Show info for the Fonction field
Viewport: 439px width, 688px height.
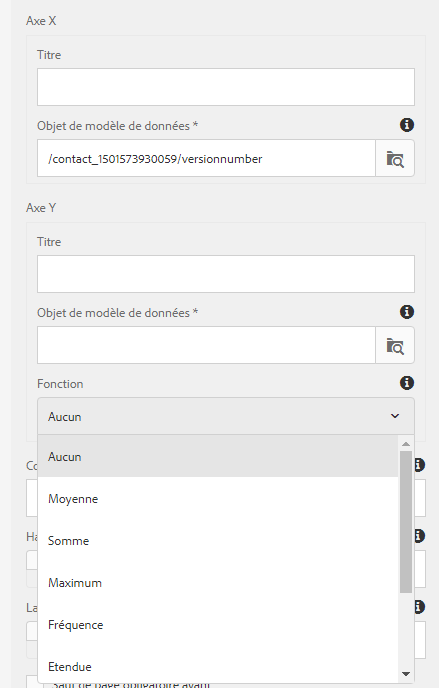pyautogui.click(x=407, y=383)
